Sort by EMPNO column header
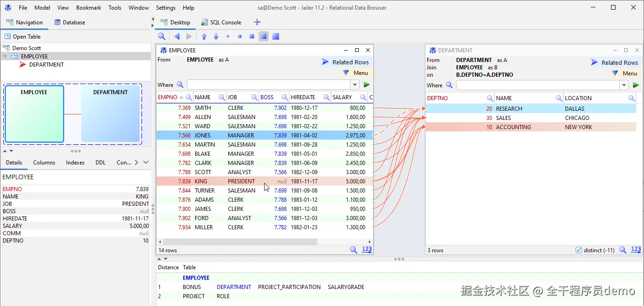The image size is (644, 306). 168,97
